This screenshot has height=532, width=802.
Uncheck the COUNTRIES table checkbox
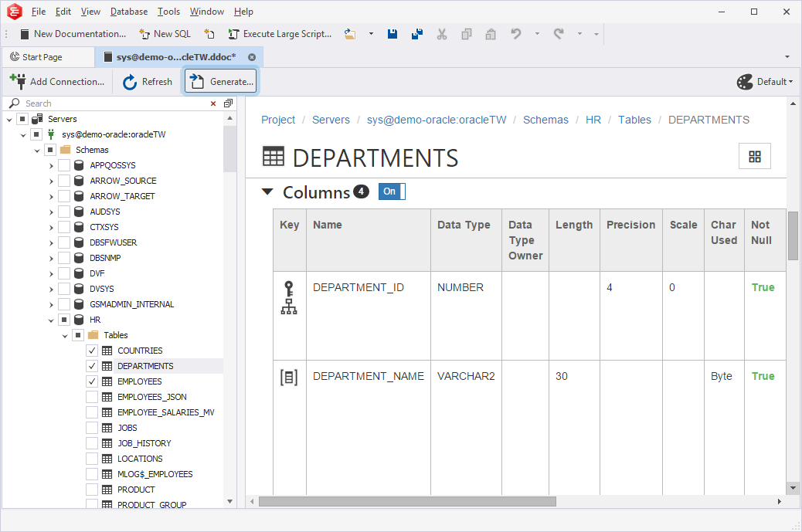point(92,351)
